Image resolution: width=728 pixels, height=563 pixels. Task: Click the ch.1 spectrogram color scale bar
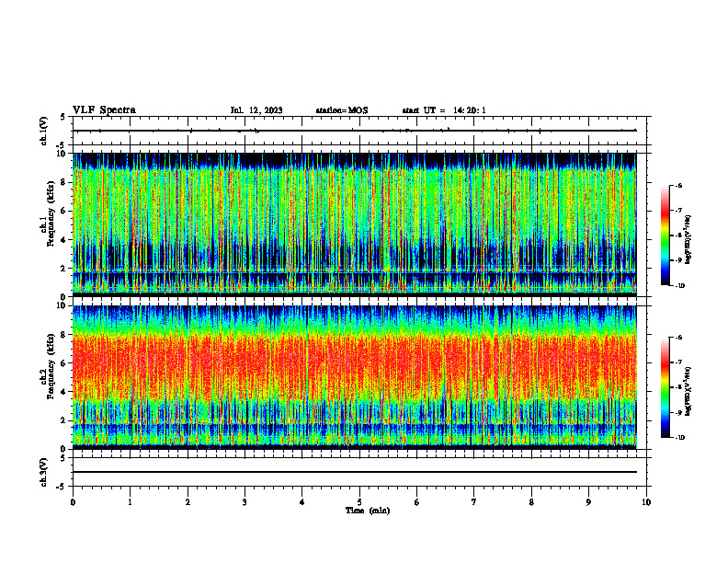click(x=665, y=236)
